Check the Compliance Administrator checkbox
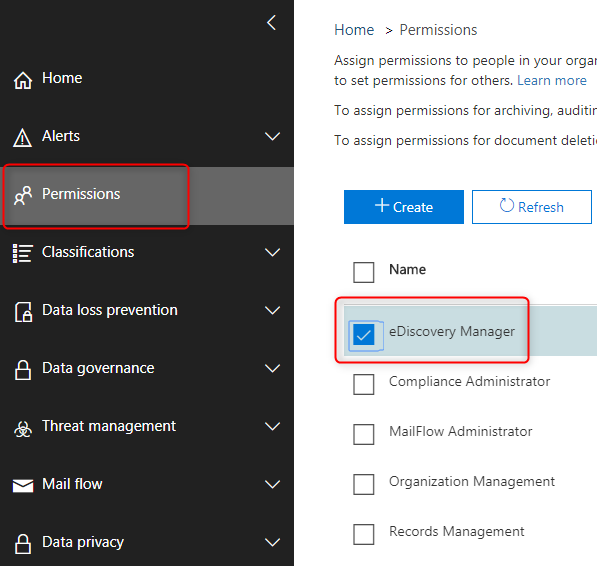This screenshot has width=597, height=566. (364, 384)
